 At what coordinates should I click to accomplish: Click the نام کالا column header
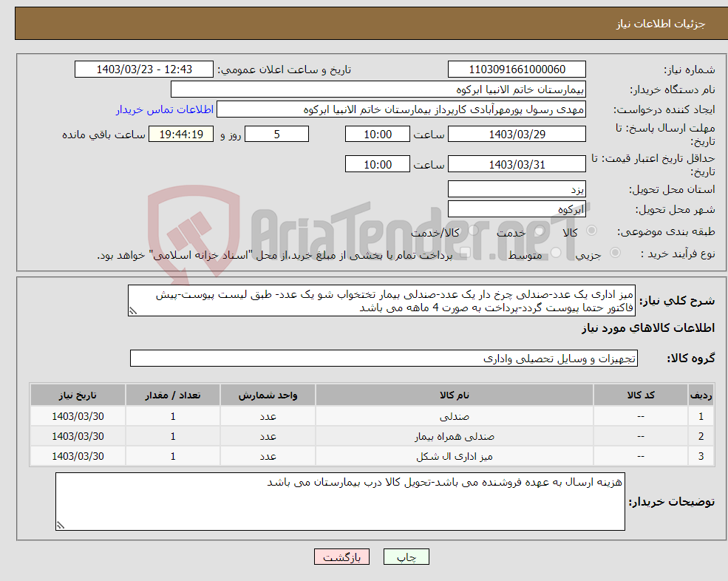[x=455, y=395]
